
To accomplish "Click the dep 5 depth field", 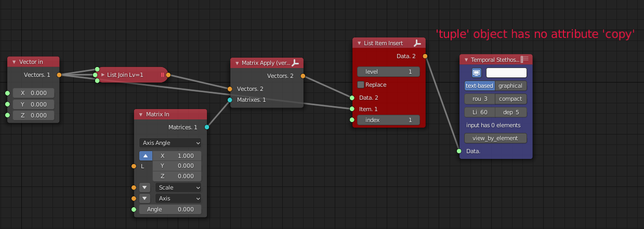I will pyautogui.click(x=511, y=112).
